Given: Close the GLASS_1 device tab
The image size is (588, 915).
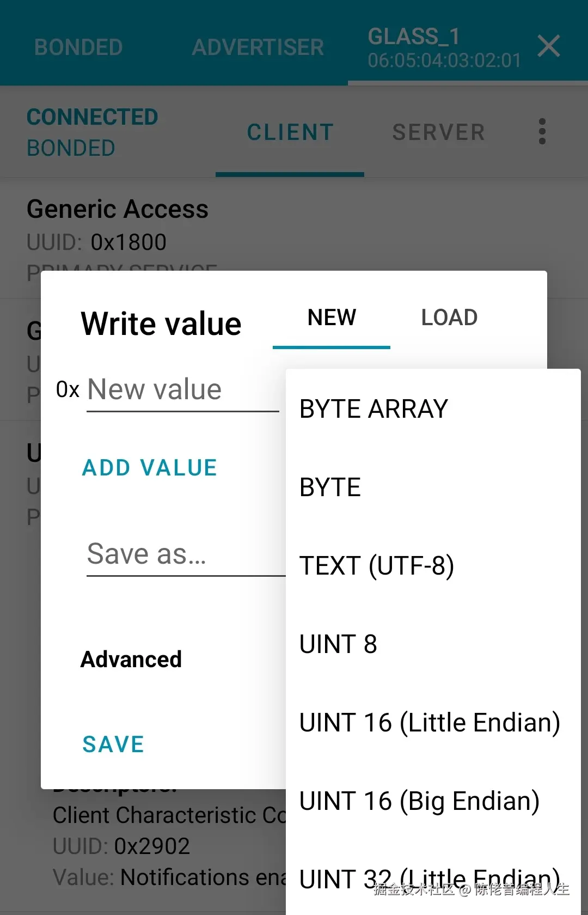Looking at the screenshot, I should point(549,46).
